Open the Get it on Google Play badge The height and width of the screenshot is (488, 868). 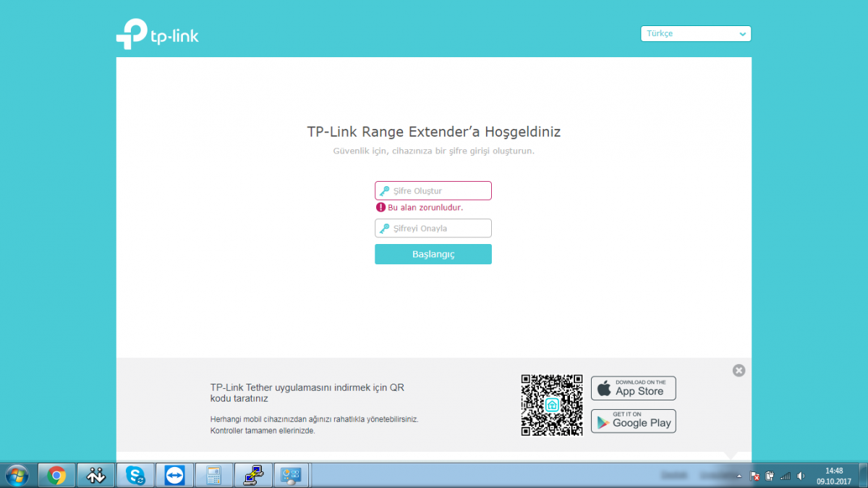click(634, 421)
